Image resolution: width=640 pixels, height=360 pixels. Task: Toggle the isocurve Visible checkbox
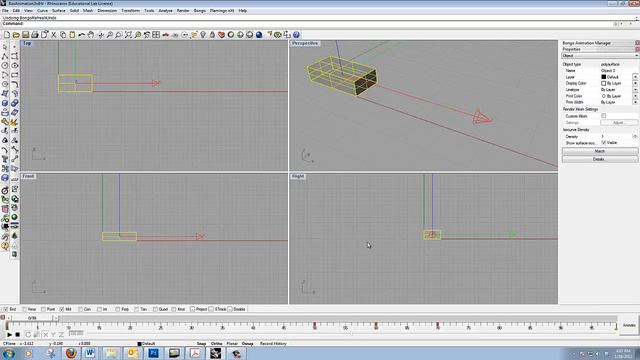pos(604,143)
